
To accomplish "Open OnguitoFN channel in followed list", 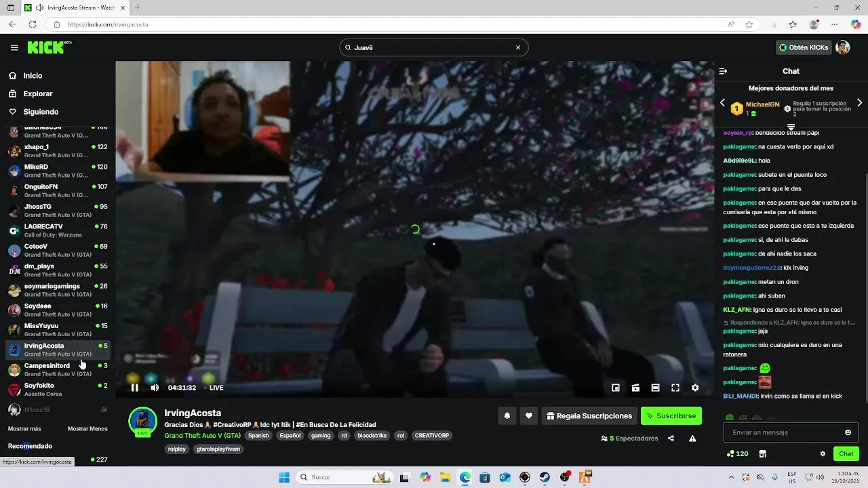I will pyautogui.click(x=58, y=190).
